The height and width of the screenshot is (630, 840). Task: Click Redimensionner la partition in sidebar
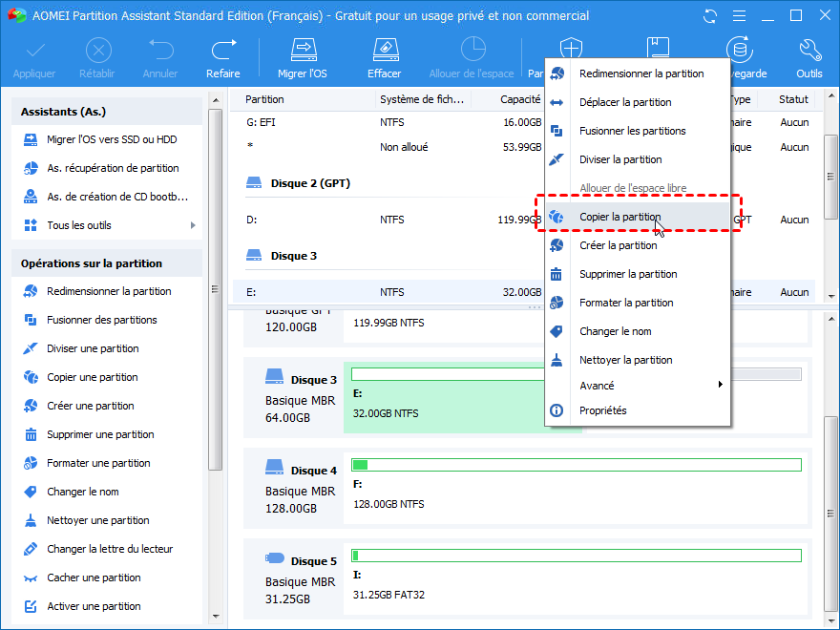[x=107, y=291]
